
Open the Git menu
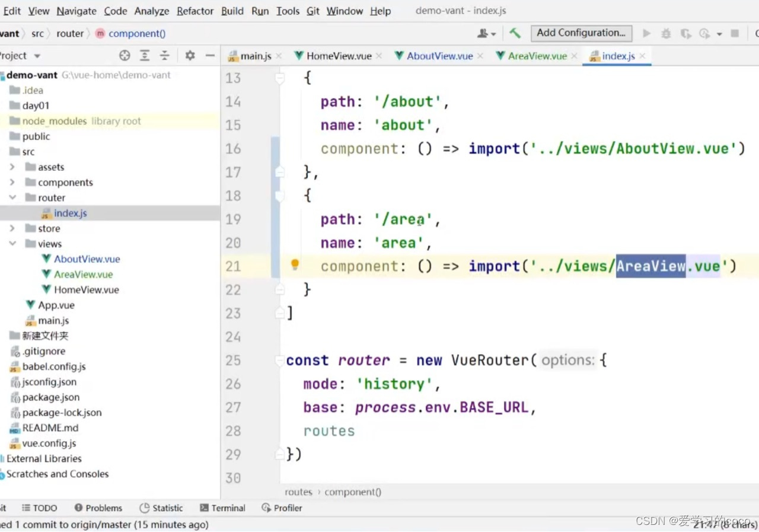point(313,11)
